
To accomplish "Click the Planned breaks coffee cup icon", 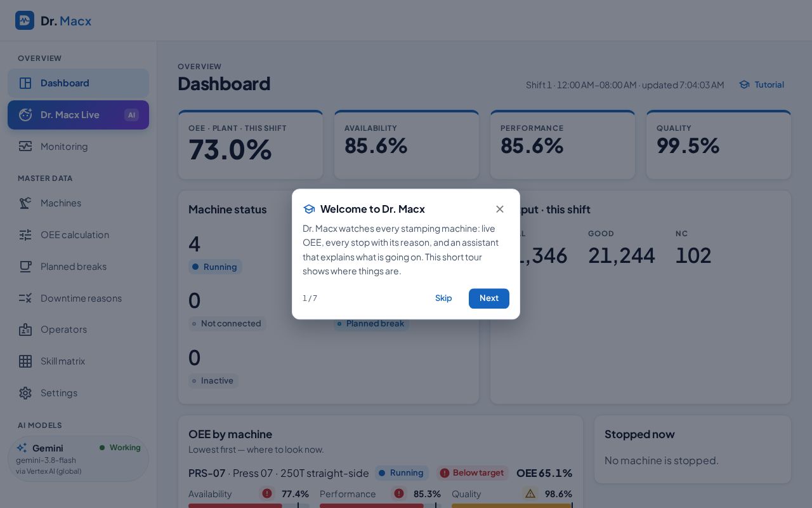I will point(25,267).
